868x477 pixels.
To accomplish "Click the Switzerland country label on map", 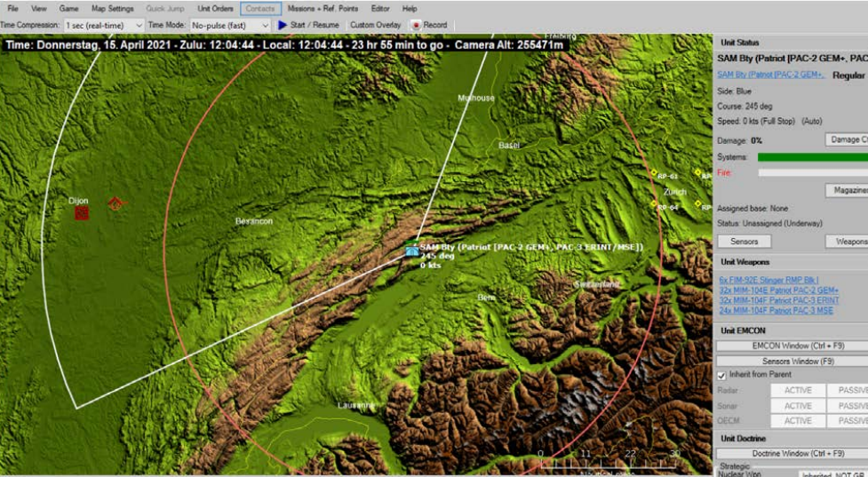I will (x=597, y=284).
